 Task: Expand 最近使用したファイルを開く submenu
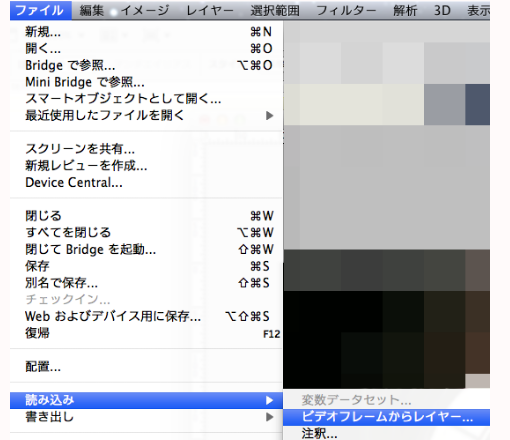click(x=146, y=115)
